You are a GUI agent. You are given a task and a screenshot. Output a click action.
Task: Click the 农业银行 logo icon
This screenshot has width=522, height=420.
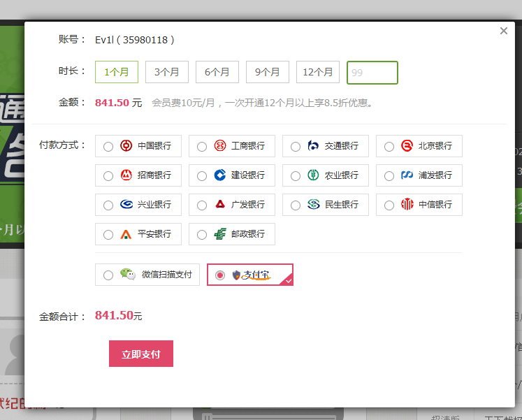tap(313, 175)
